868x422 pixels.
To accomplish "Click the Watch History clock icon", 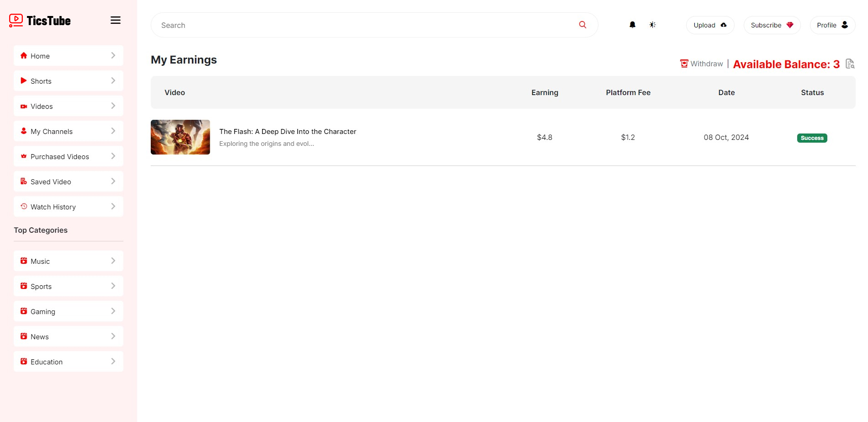I will click(x=24, y=207).
